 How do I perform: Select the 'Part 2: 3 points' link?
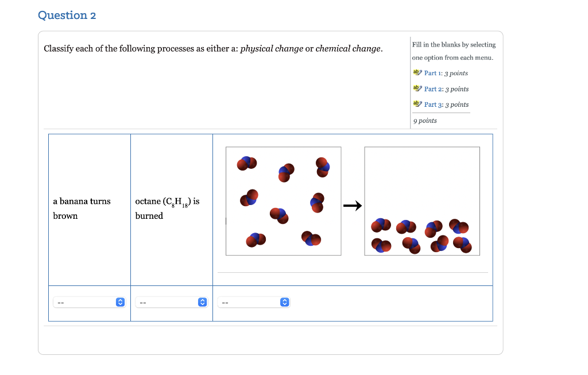tap(446, 89)
